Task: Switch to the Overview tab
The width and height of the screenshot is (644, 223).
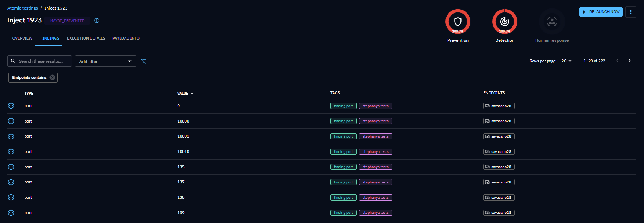Action: coord(22,38)
